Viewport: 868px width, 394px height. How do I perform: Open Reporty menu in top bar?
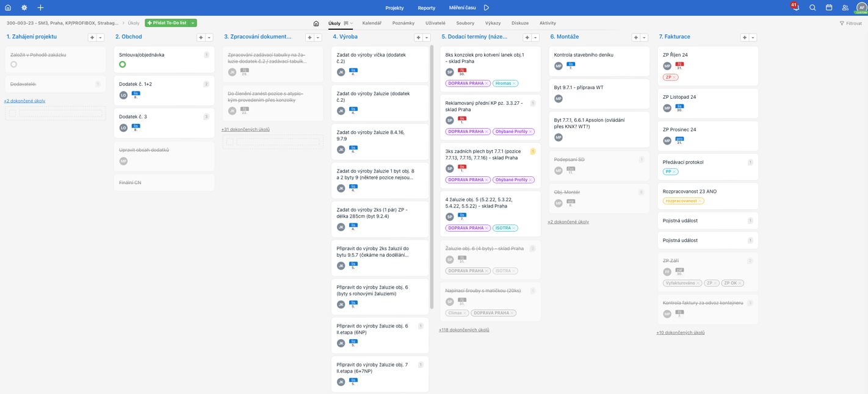(x=426, y=8)
